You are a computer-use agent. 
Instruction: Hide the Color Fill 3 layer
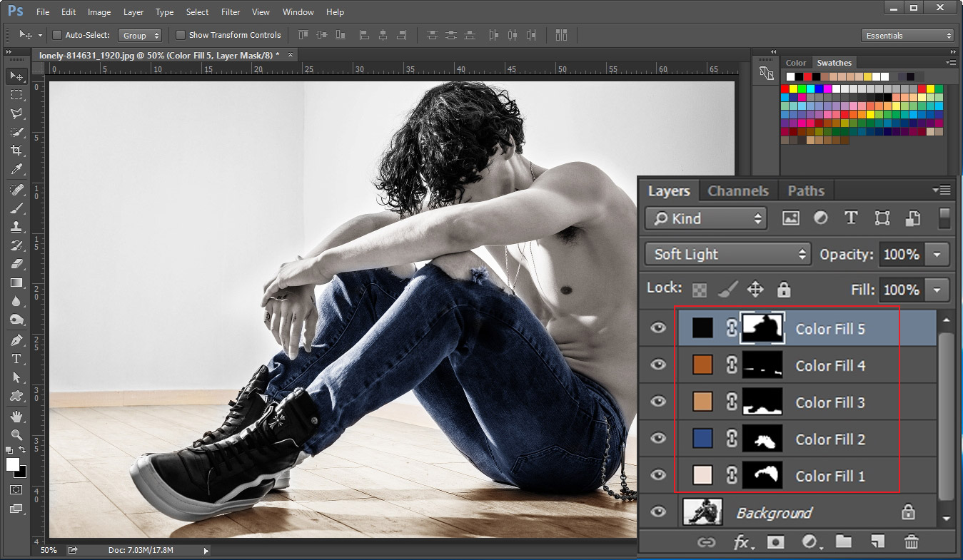(x=658, y=402)
